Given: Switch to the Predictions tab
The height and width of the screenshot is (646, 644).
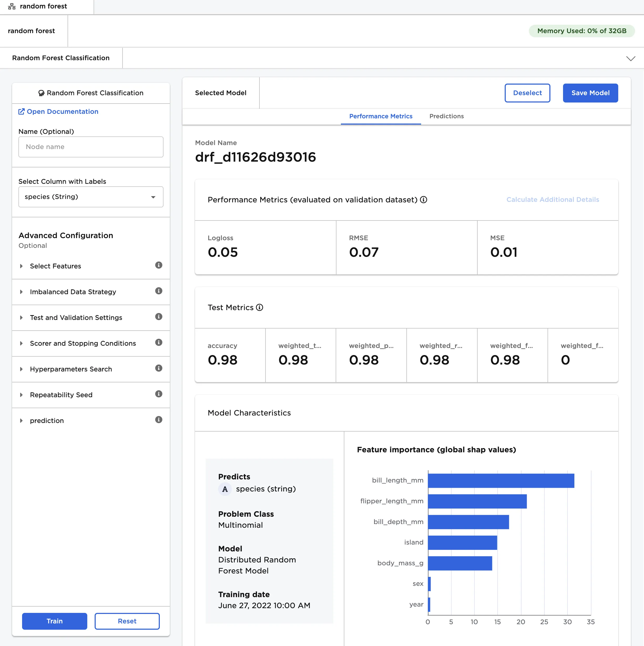Looking at the screenshot, I should (446, 116).
